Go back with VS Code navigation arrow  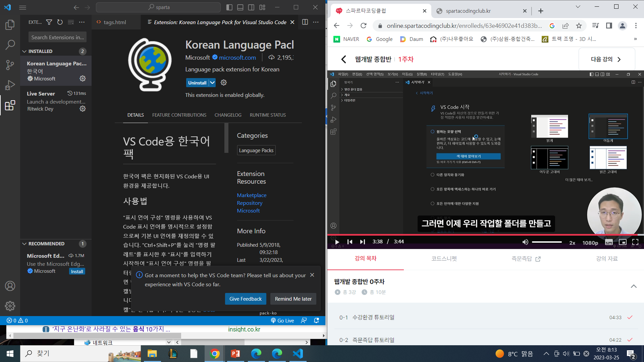point(76,7)
